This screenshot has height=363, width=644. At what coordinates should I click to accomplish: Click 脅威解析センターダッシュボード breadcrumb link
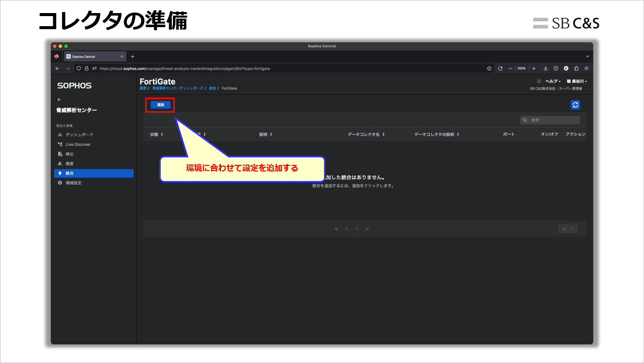point(178,88)
